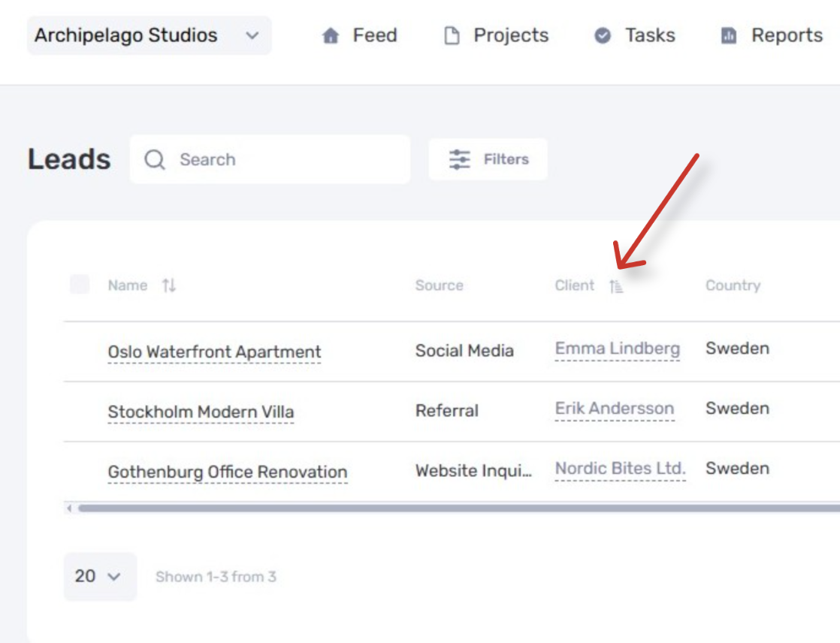This screenshot has width=840, height=643.
Task: Click the search magnifier icon
Action: (x=155, y=159)
